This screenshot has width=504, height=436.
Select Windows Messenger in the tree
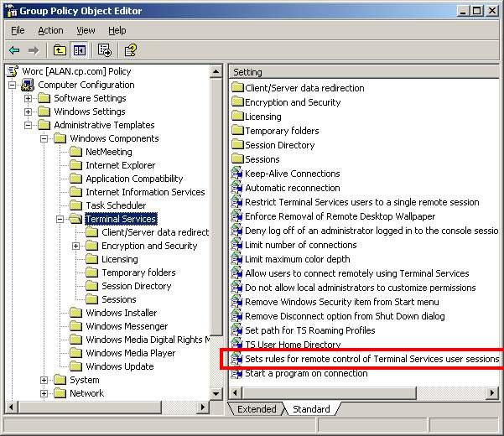[x=127, y=326]
